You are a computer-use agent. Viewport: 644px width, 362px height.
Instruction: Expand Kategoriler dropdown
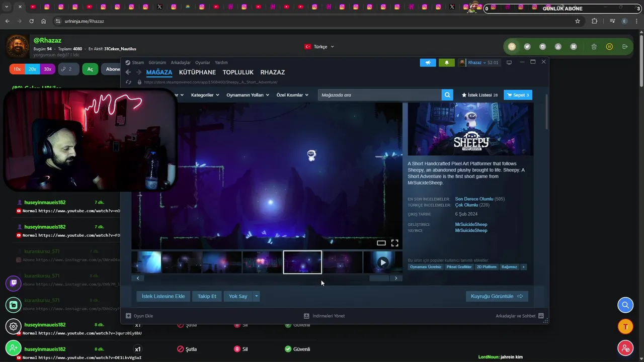(205, 95)
